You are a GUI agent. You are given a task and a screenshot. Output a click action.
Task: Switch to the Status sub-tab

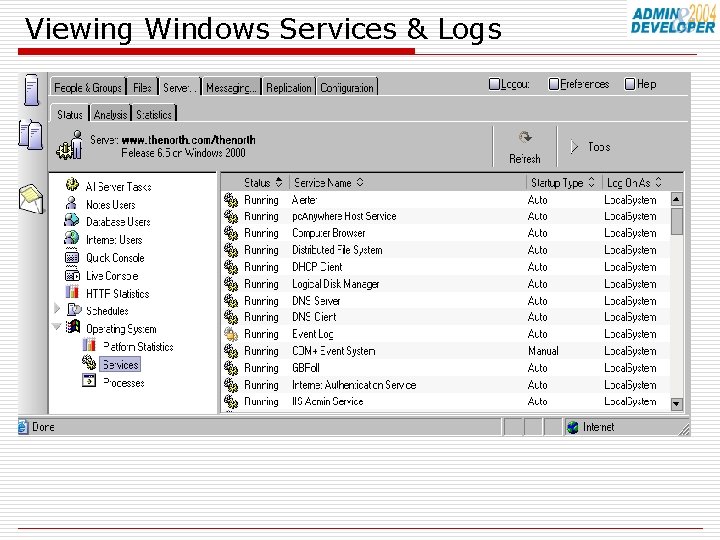point(70,114)
